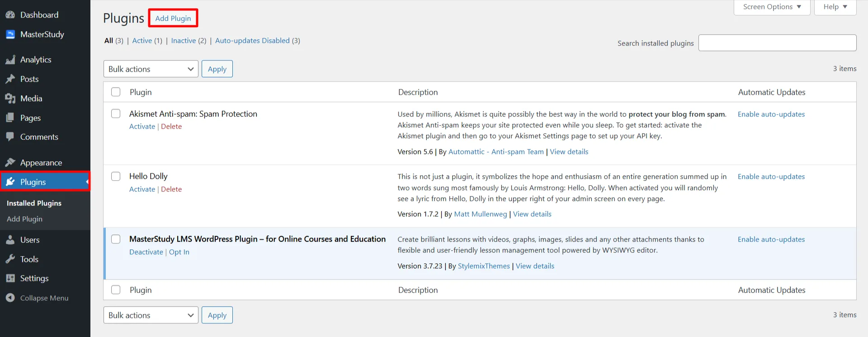This screenshot has height=337, width=868.
Task: Enable auto-updates for Hello Dolly
Action: tap(771, 177)
